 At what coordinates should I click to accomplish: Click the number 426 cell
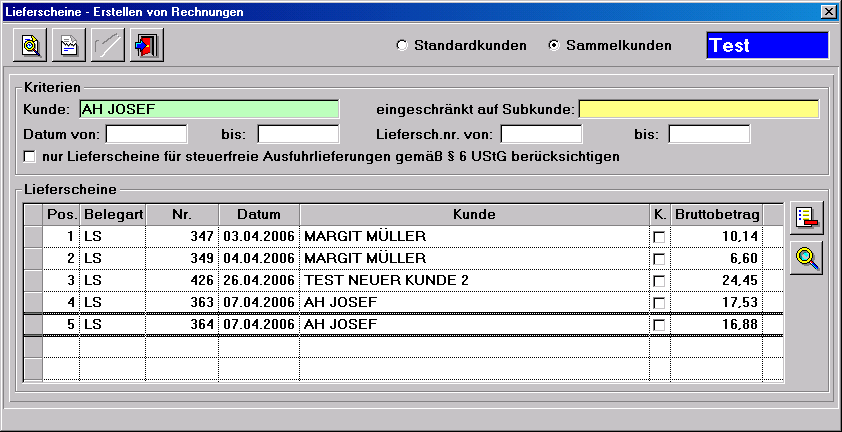pos(182,280)
